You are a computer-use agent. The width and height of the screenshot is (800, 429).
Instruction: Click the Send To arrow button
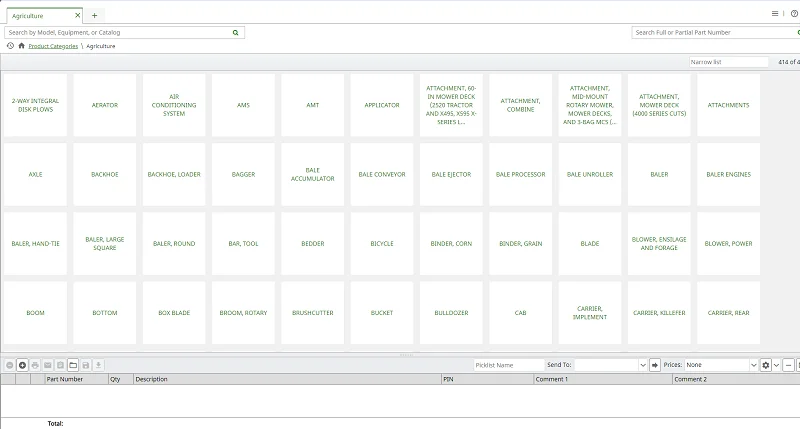click(655, 365)
